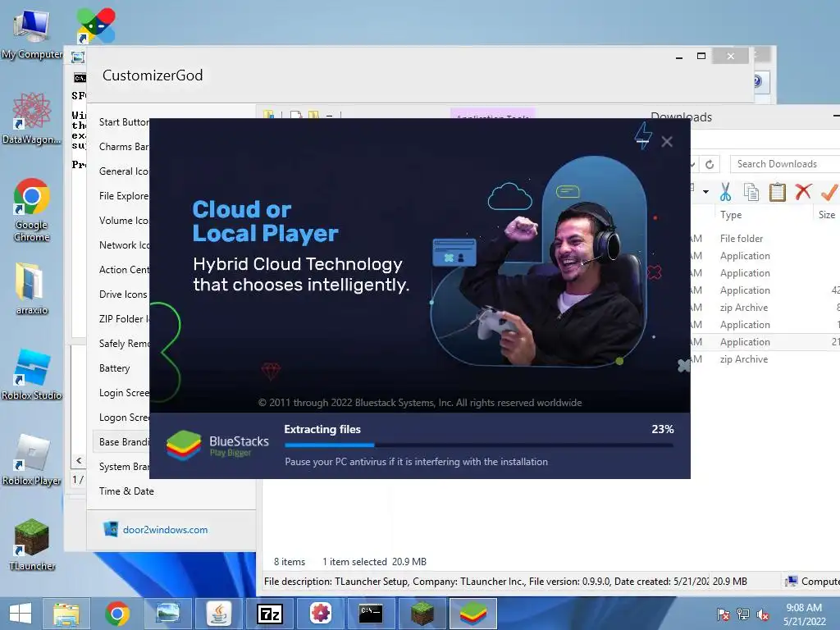Open Roblox Studio desktop shortcut
Image resolution: width=840 pixels, height=630 pixels.
click(x=32, y=374)
